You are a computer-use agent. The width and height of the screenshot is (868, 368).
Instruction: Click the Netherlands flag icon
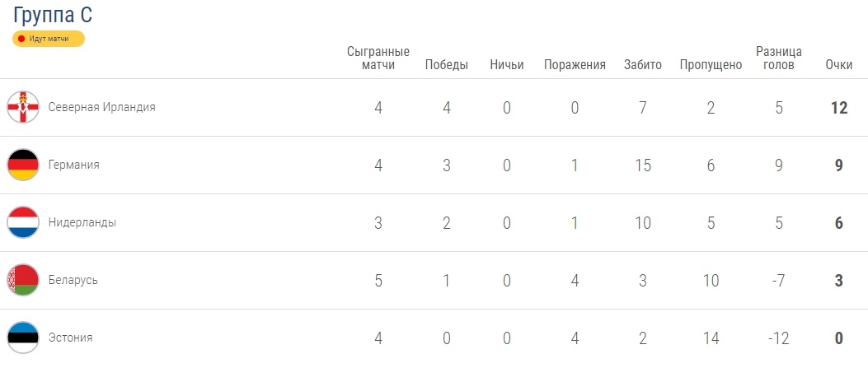(23, 222)
